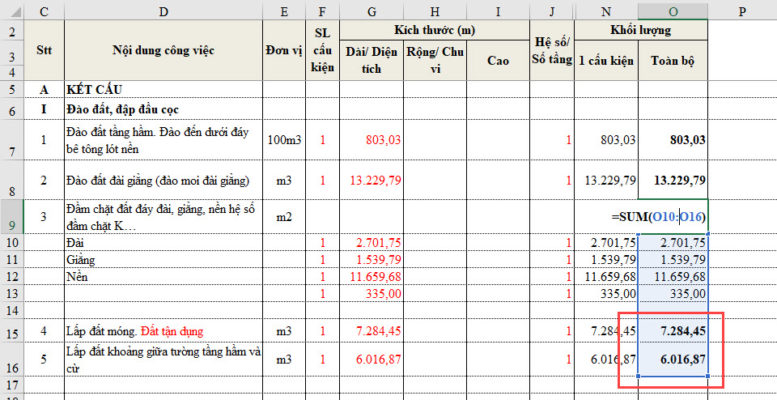Viewport: 777px width, 400px height.
Task: Select column header P
Action: (x=741, y=10)
